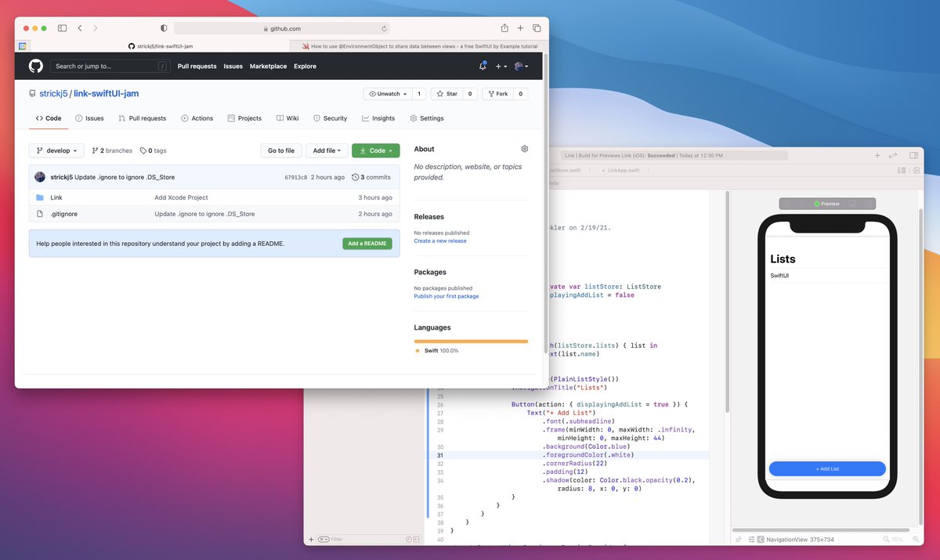This screenshot has height=560, width=940.
Task: Click the add plus in Xcode navigator footer
Action: point(311,539)
